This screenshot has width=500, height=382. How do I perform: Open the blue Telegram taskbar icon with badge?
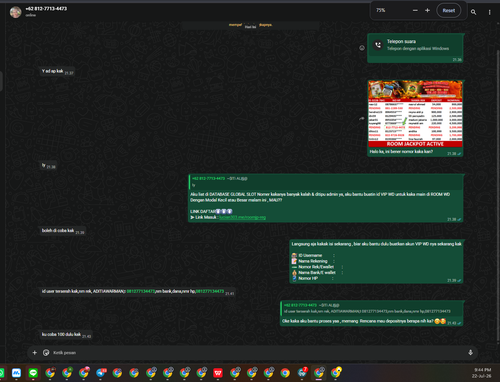[x=101, y=373]
